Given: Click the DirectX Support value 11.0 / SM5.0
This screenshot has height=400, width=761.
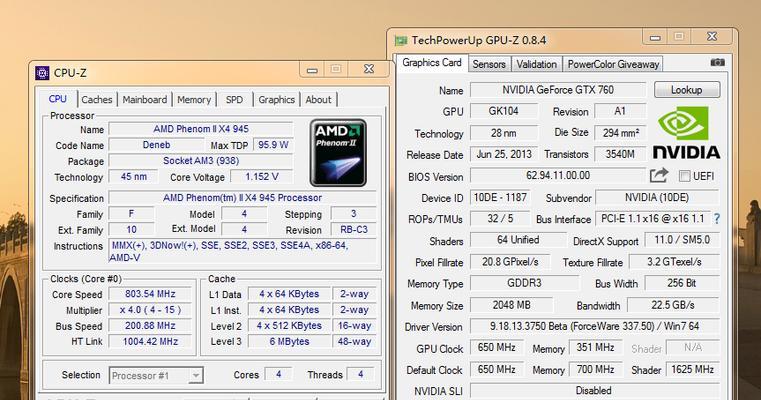Looking at the screenshot, I should [x=681, y=240].
